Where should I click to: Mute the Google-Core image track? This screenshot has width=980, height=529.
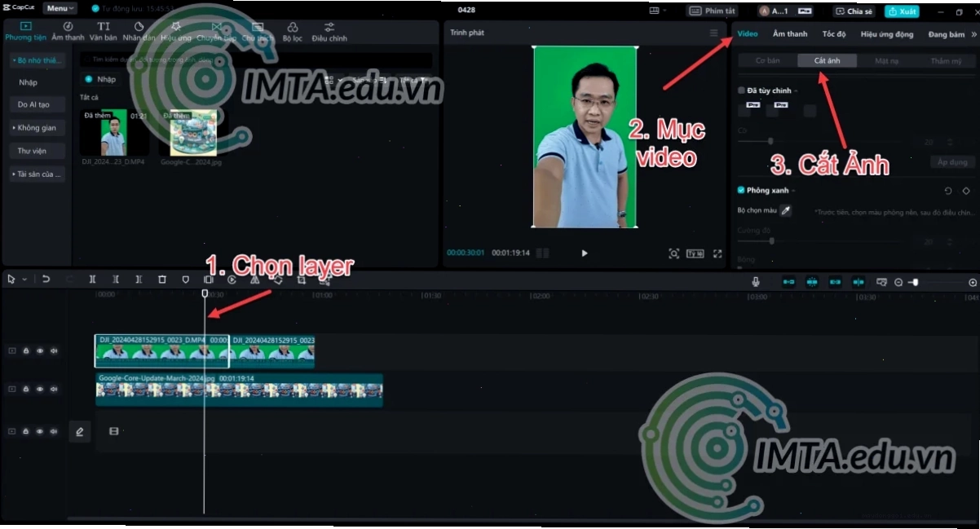pyautogui.click(x=54, y=390)
